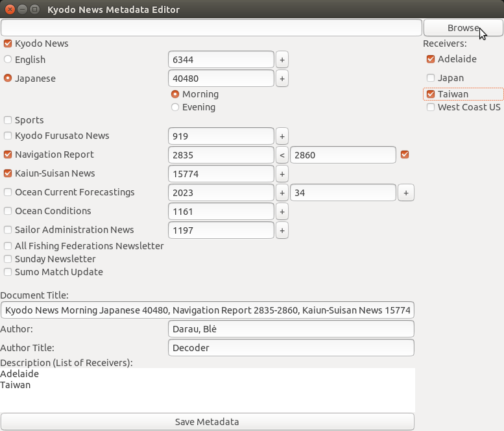Viewport: 504px width, 431px height.
Task: Click the English number field 6344
Action: point(221,60)
